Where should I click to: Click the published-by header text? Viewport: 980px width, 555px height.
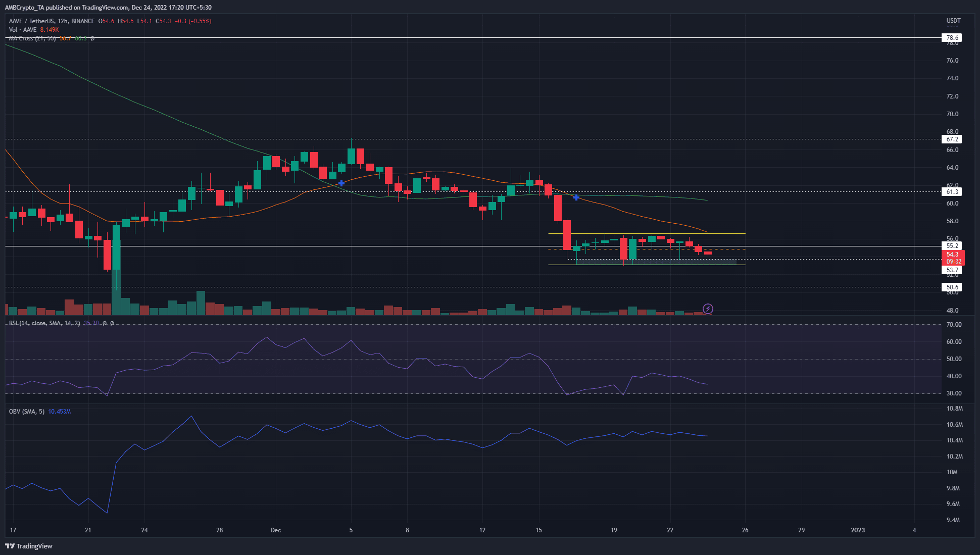point(108,8)
